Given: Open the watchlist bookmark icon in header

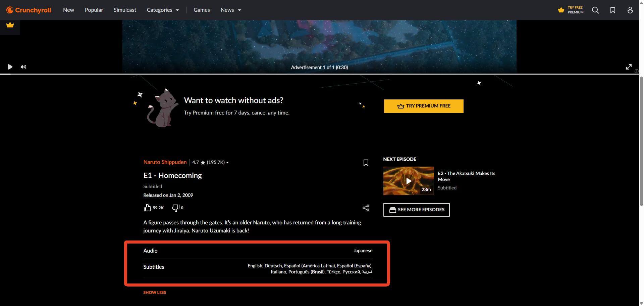Looking at the screenshot, I should [x=613, y=10].
